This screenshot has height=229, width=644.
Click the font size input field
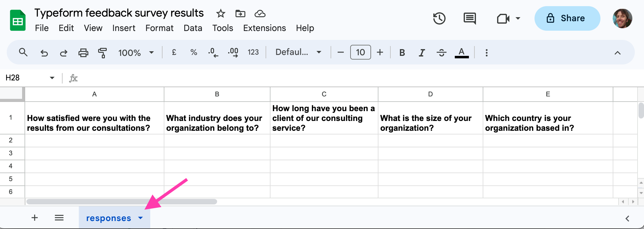click(360, 52)
